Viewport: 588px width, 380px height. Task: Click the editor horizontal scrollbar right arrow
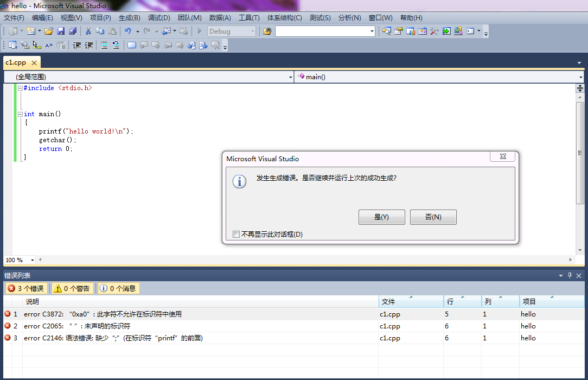[571, 259]
